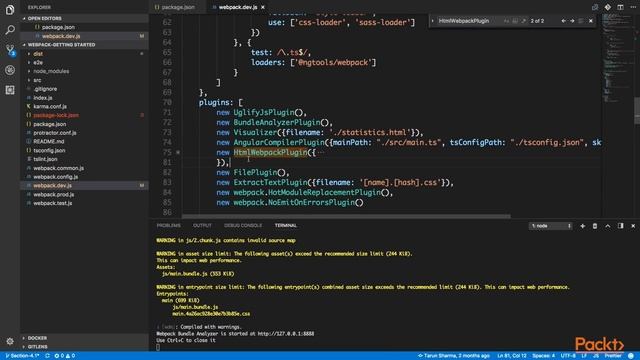Go to previous match in find widget
Screen dimensions: 640x360
click(x=563, y=21)
